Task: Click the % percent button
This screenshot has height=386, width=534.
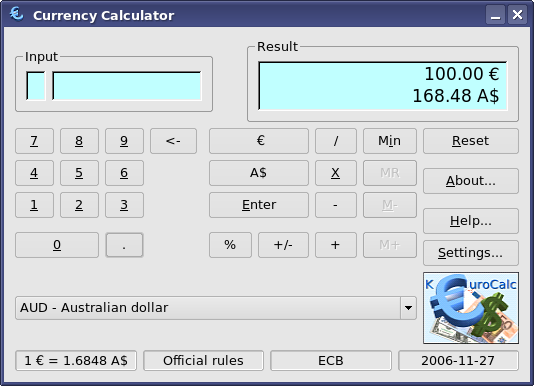Action: tap(230, 245)
